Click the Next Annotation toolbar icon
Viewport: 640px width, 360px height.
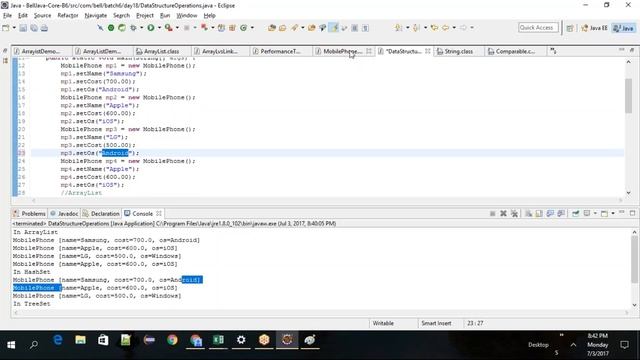click(x=399, y=28)
